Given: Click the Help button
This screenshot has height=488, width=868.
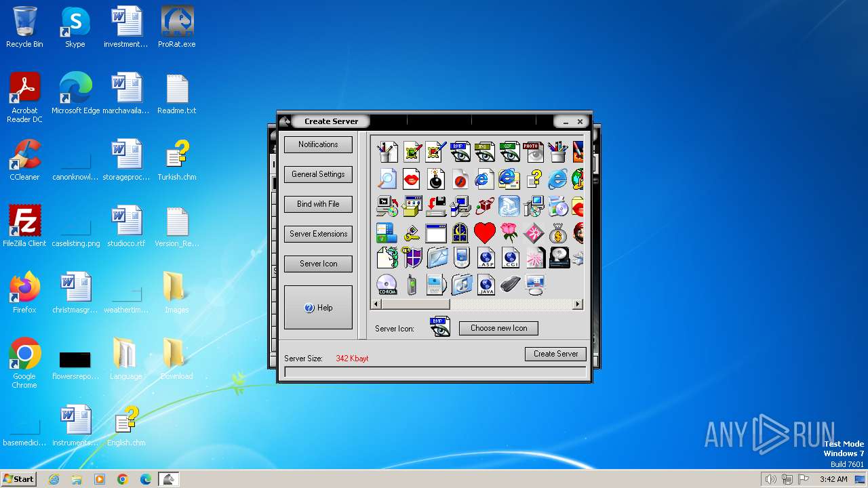Looking at the screenshot, I should tap(318, 308).
